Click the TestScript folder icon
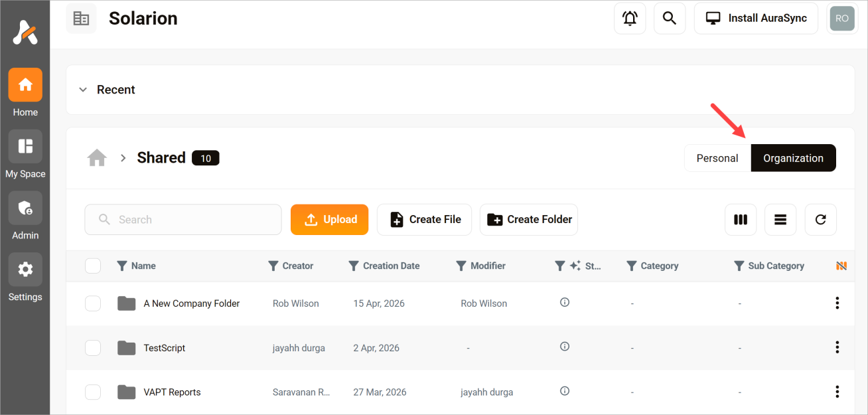Image resolution: width=868 pixels, height=415 pixels. pyautogui.click(x=126, y=348)
